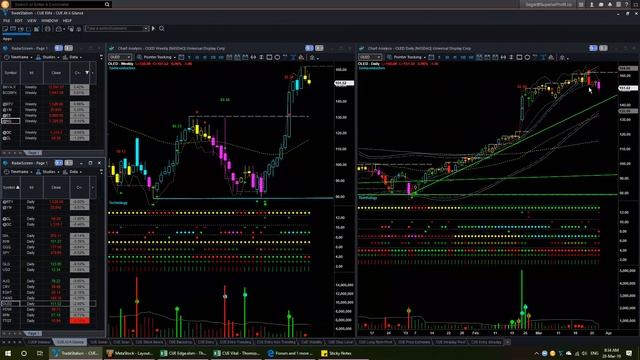Switch to CUE At A Glance workspace tab
Viewport: 640px width, 360px height.
pyautogui.click(x=70, y=342)
